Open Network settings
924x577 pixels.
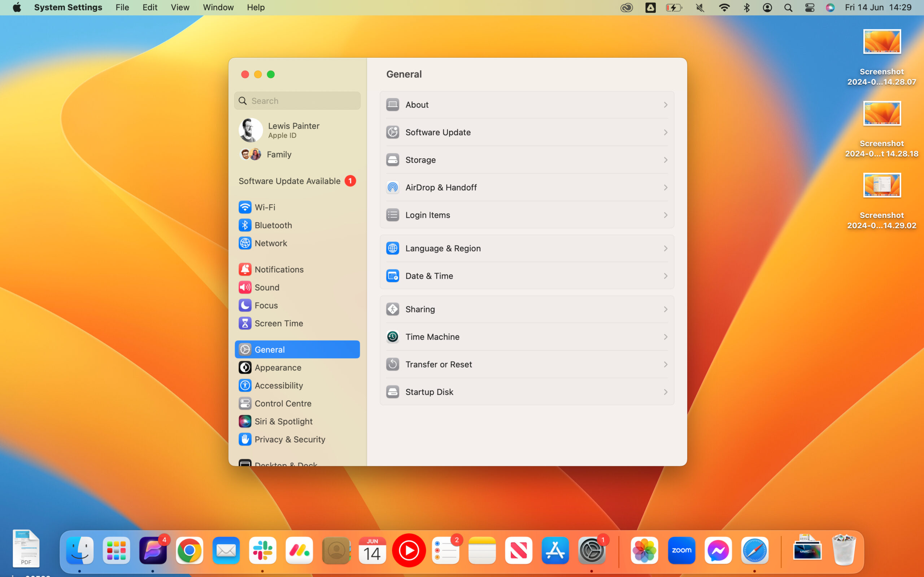point(271,243)
